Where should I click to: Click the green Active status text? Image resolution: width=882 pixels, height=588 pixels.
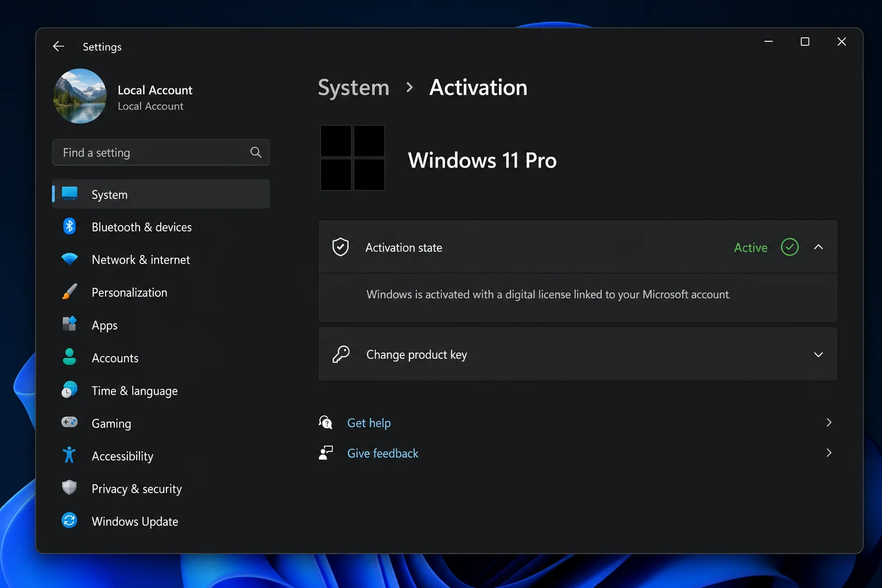(751, 248)
